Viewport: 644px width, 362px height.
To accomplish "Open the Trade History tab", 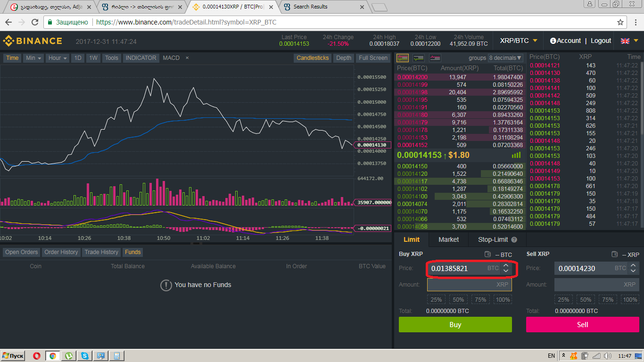I will [101, 252].
